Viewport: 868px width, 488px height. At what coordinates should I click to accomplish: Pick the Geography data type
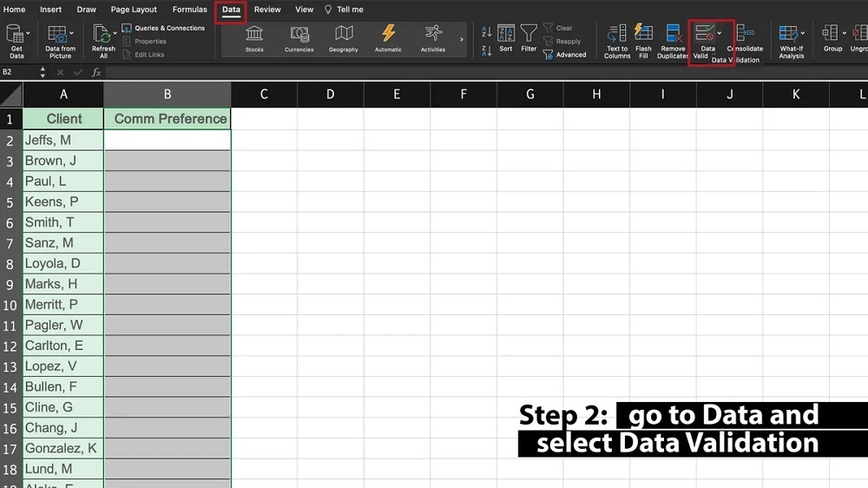tap(344, 38)
